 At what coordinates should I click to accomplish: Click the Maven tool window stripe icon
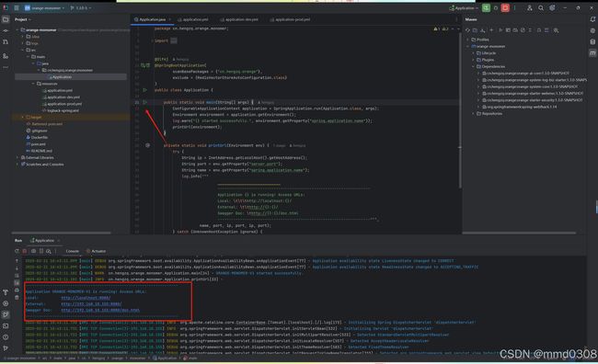point(592,53)
